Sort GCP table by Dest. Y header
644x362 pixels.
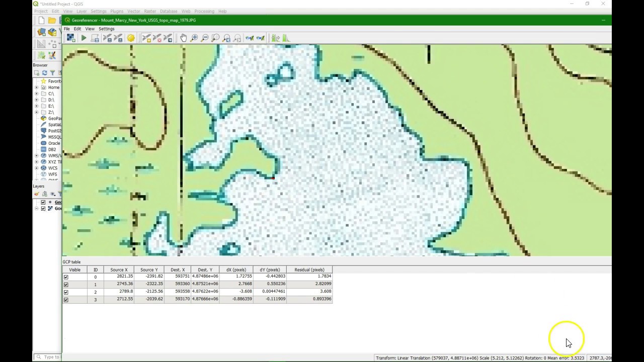(x=205, y=270)
